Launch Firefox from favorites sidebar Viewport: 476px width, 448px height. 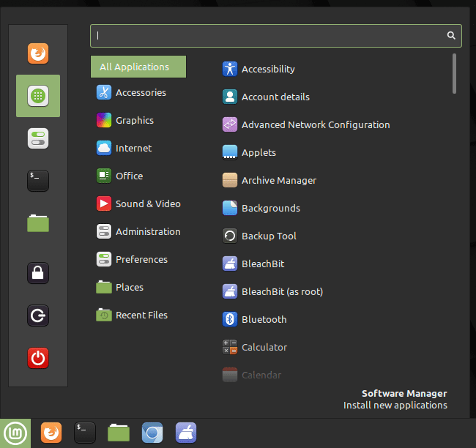tap(38, 53)
